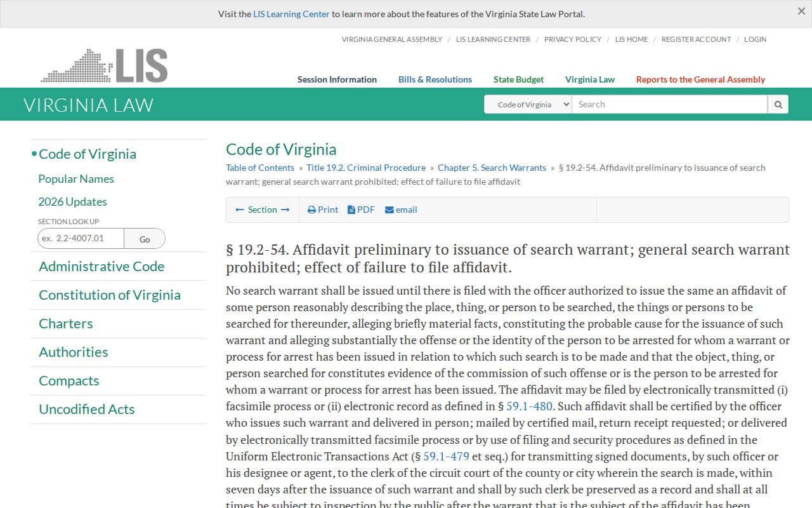
Task: Open the Privacy Policy link
Action: [573, 39]
